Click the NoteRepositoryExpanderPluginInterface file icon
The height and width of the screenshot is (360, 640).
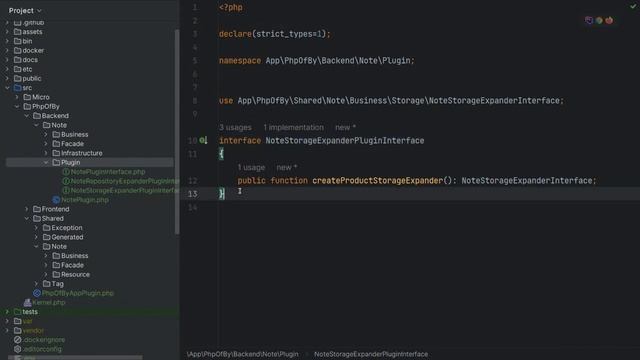coord(66,181)
